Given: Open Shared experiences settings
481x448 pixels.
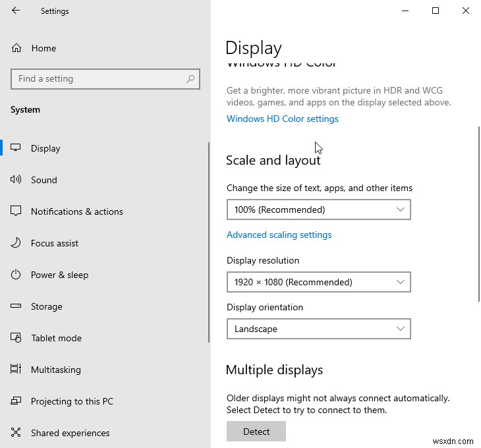Looking at the screenshot, I should point(70,433).
